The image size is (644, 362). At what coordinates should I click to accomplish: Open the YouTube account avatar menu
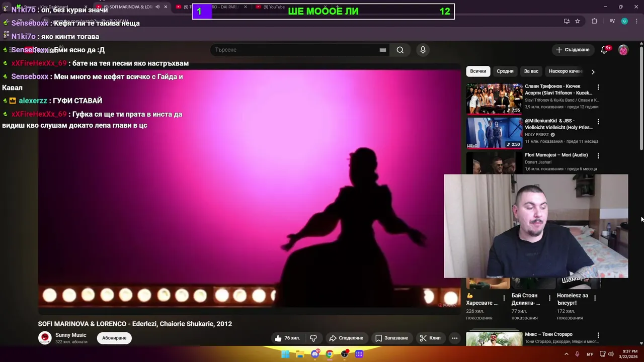(623, 50)
